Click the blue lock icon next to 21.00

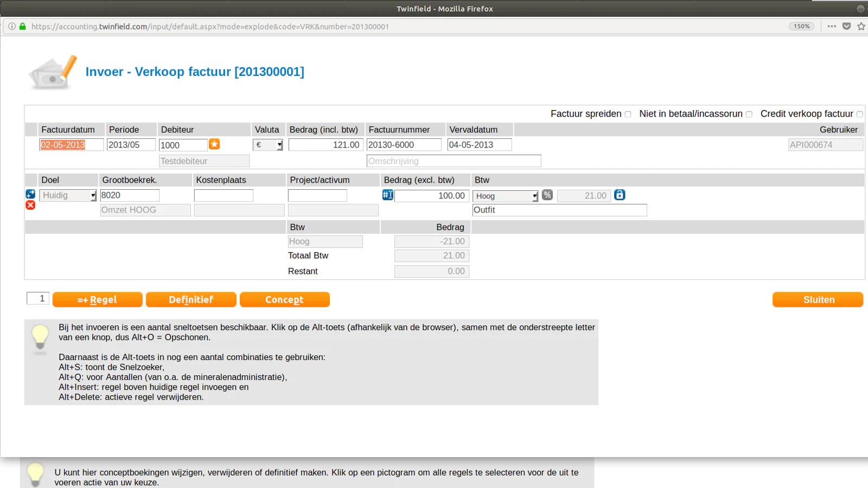click(620, 195)
